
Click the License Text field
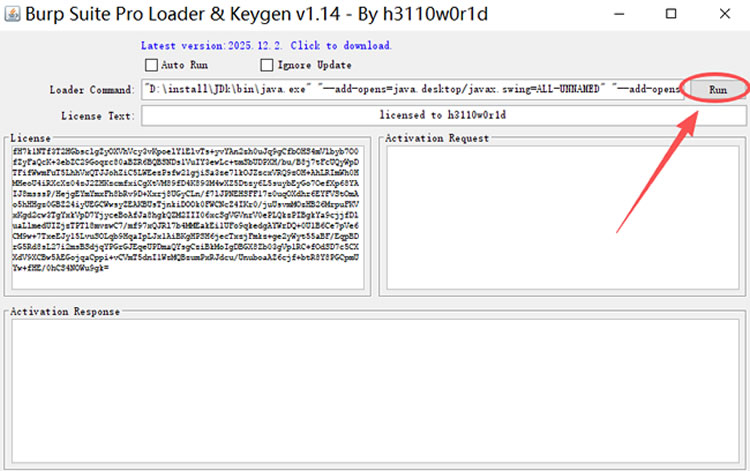tap(443, 115)
